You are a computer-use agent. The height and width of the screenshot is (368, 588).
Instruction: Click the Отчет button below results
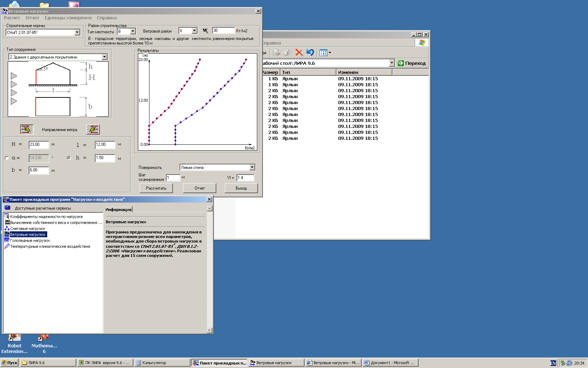pos(199,188)
